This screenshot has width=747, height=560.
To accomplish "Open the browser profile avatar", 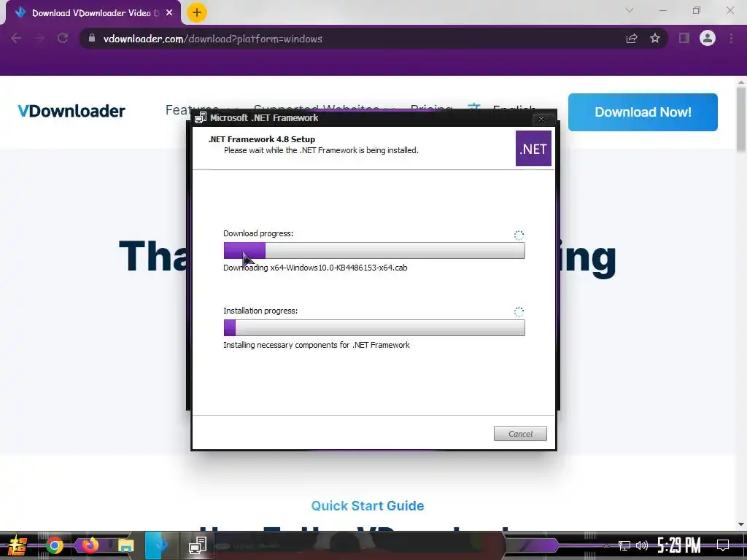I will click(708, 38).
